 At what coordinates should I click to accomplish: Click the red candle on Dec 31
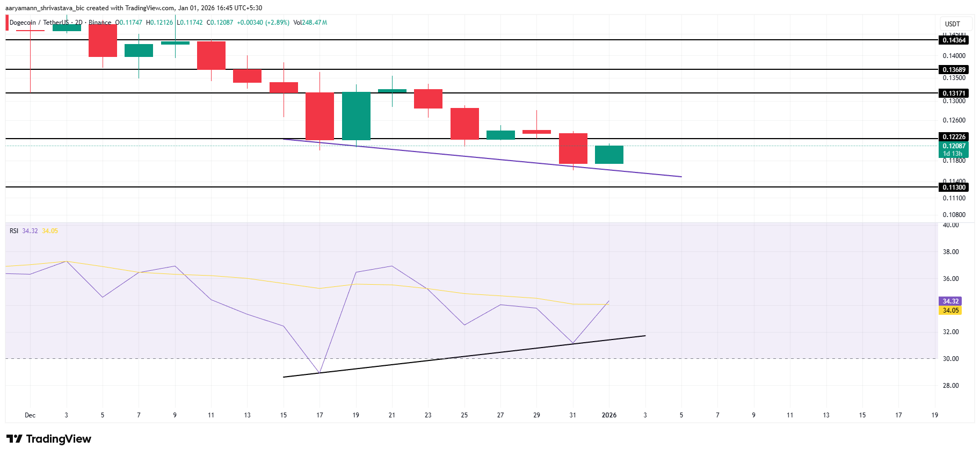point(573,149)
